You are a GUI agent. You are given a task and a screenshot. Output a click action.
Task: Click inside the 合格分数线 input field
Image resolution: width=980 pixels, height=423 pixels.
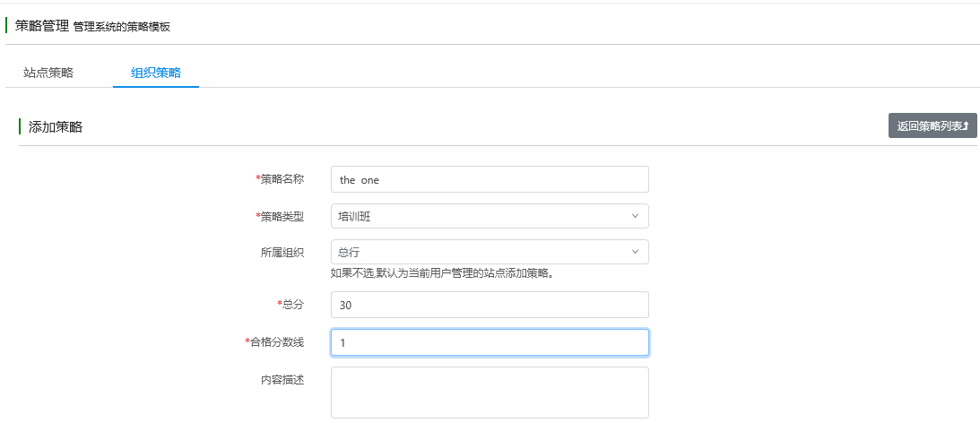[x=490, y=342]
